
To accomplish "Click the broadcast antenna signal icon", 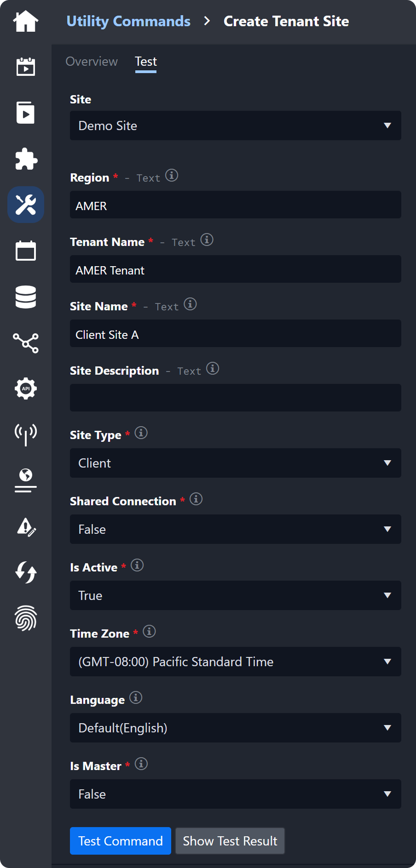I will (x=26, y=434).
